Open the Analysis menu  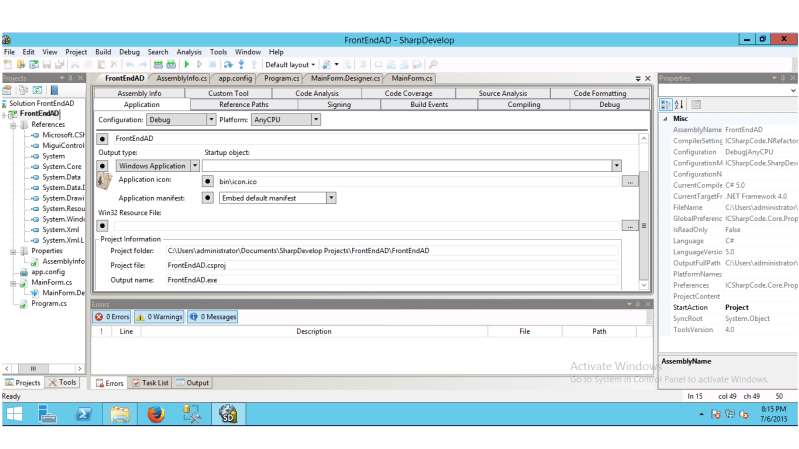[x=189, y=52]
